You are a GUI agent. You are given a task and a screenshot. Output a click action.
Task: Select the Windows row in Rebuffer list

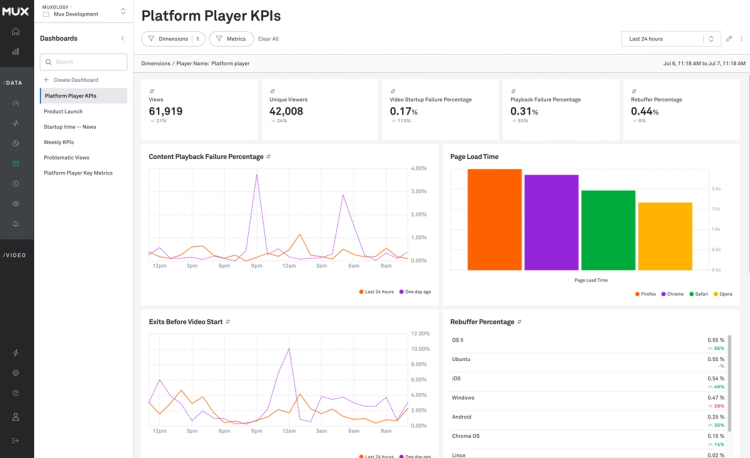pyautogui.click(x=588, y=401)
